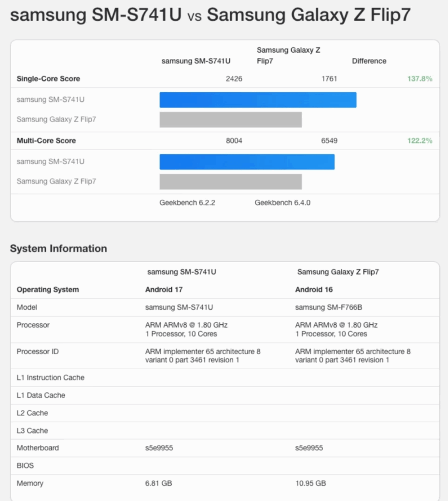The height and width of the screenshot is (501, 448).
Task: Select the multi-core value 8004
Action: [x=234, y=140]
